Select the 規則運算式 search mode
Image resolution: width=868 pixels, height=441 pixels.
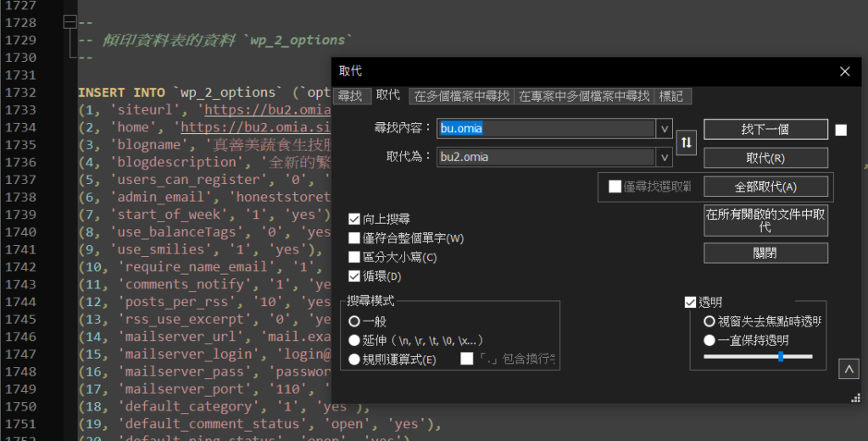click(354, 360)
